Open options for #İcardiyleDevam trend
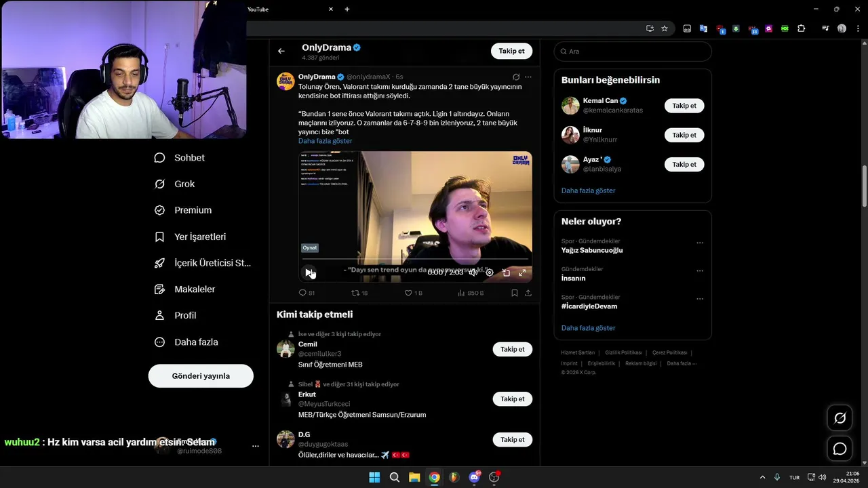Screen dimensions: 868x488 pos(700,299)
